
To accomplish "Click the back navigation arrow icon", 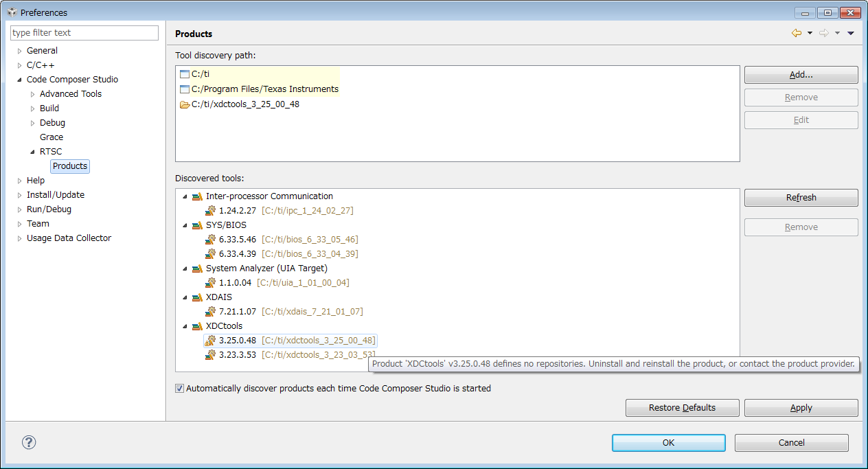I will [x=797, y=33].
